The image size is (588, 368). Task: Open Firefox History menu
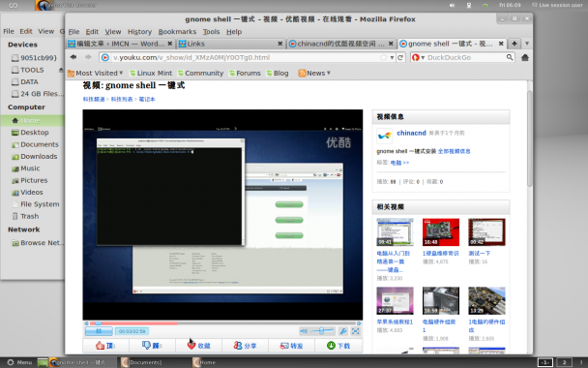point(139,32)
